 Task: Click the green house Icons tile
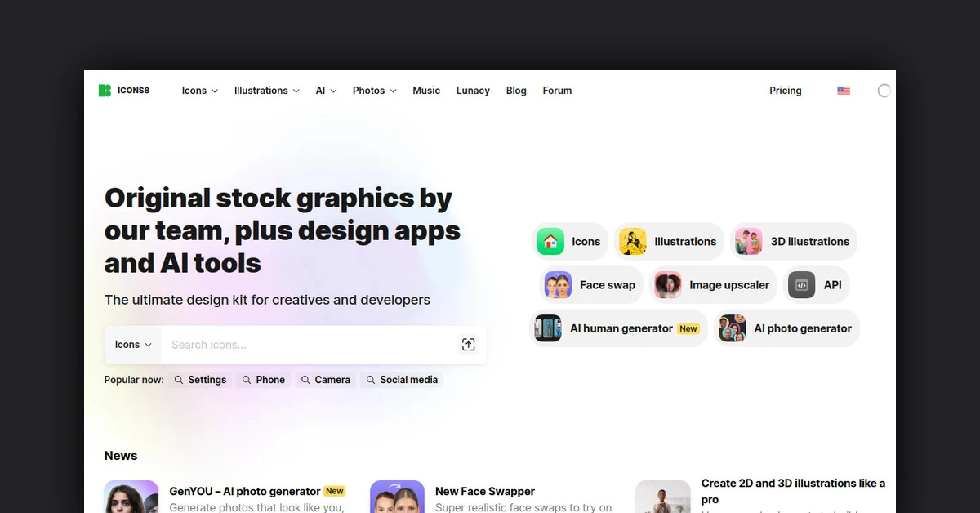(550, 242)
